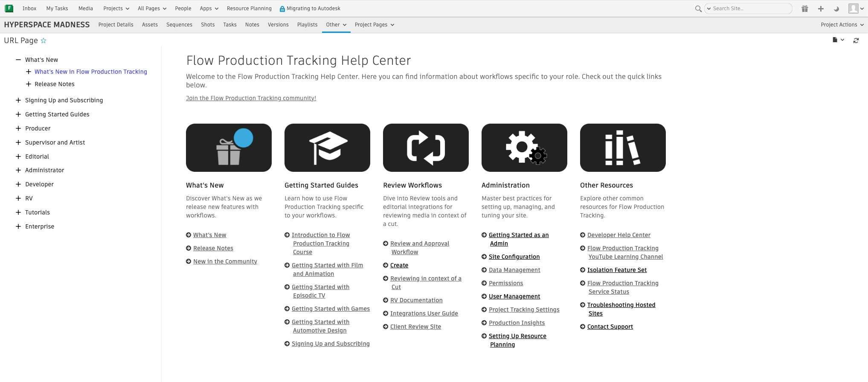The height and width of the screenshot is (382, 868).
Task: Click the lock icon beside Migrating to Autodesk
Action: click(282, 9)
